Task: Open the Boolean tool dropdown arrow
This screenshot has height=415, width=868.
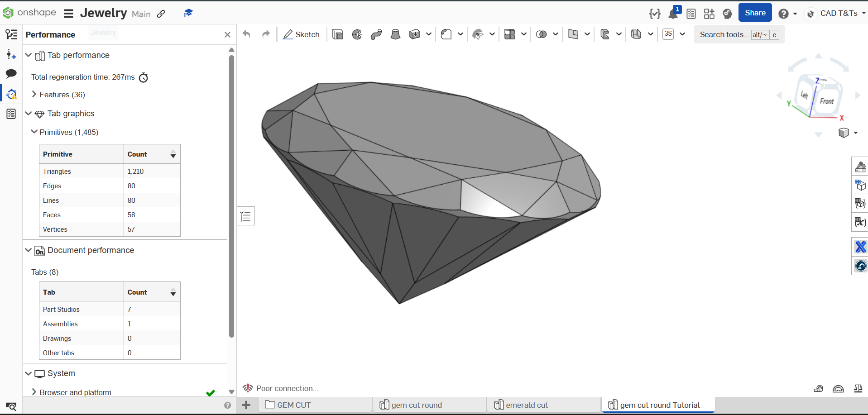Action: [x=556, y=34]
